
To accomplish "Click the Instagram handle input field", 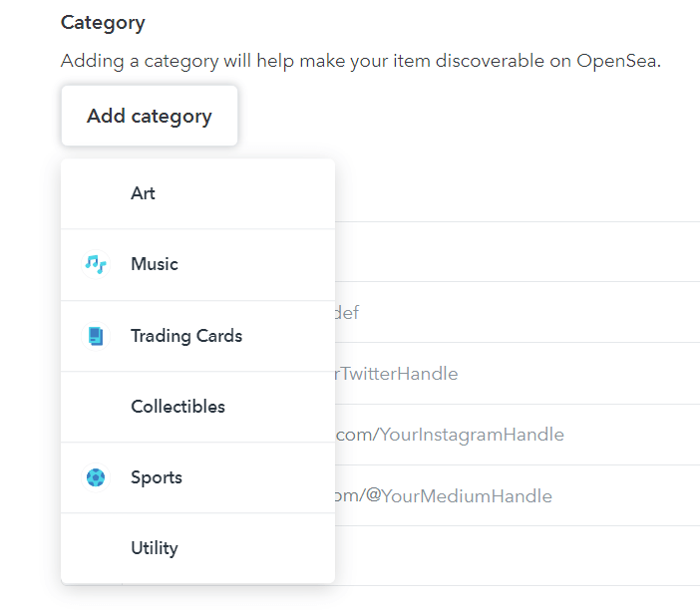I will pyautogui.click(x=499, y=435).
